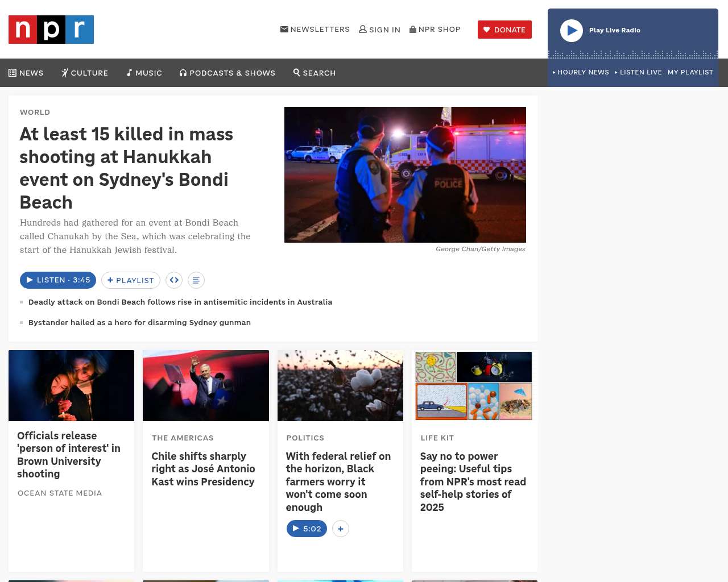Screen dimensions: 728x582
Task: Expand the Culture menu
Action: (85, 73)
